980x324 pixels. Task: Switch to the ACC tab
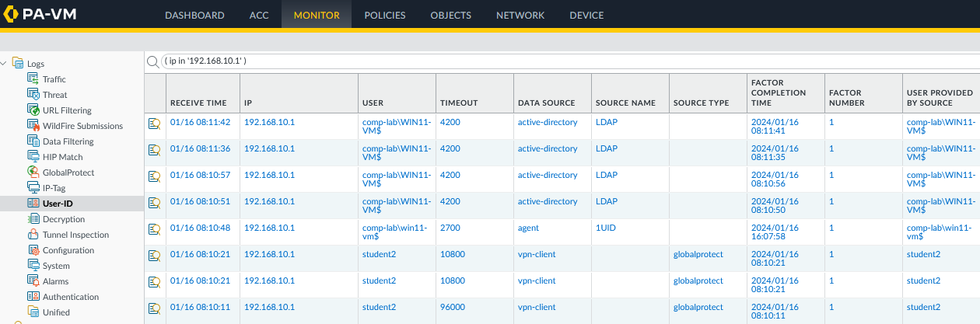click(x=259, y=15)
